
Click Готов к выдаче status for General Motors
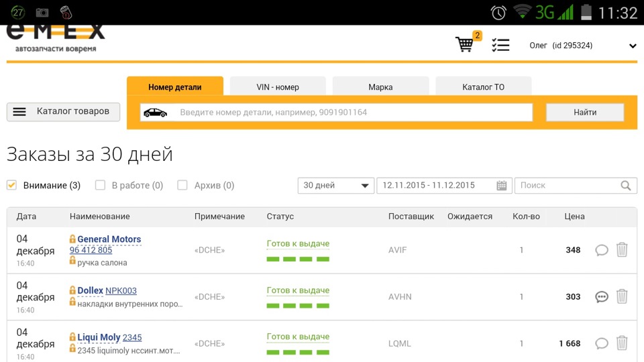tap(298, 243)
